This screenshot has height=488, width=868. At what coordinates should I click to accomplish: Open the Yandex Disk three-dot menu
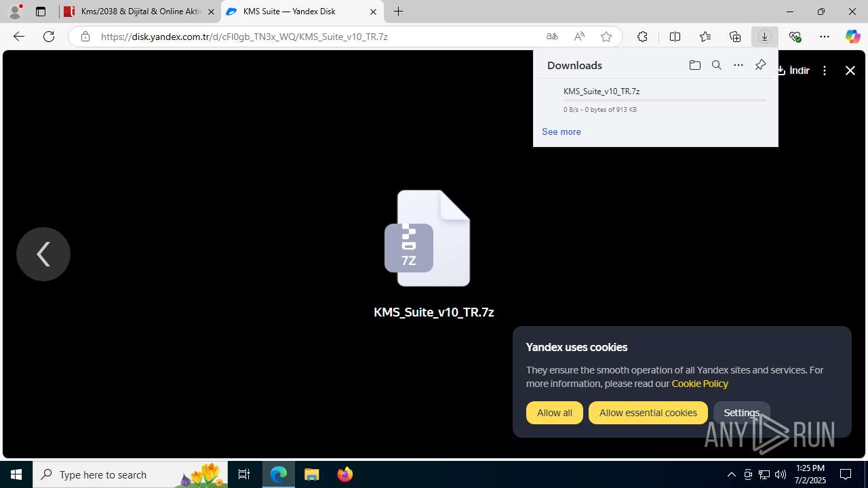click(x=825, y=70)
